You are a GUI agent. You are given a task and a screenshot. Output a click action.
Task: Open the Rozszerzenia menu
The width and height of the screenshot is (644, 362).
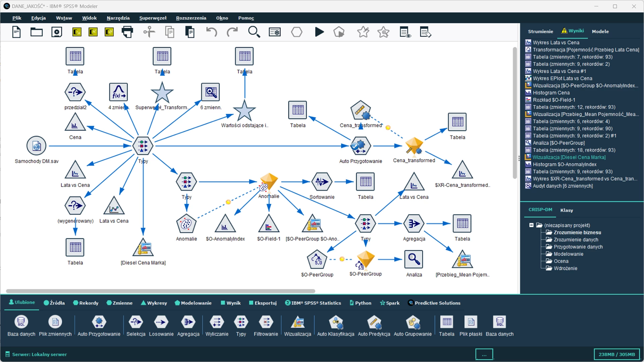click(191, 18)
